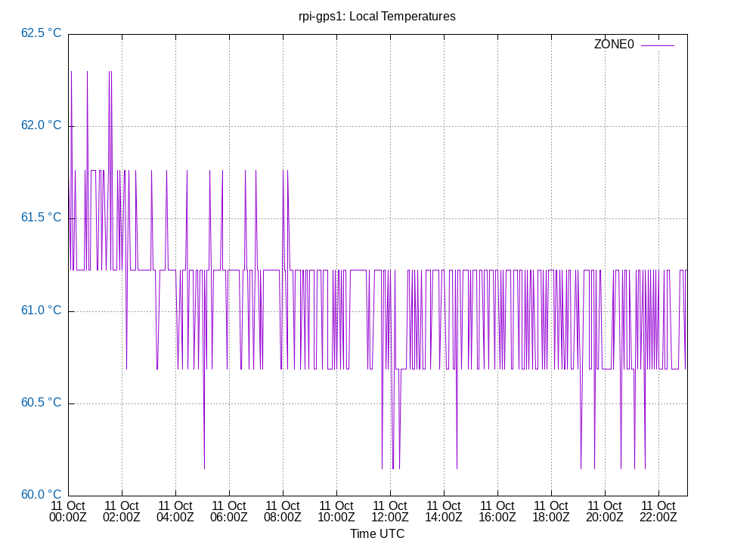Click the '11 Oct 18:00Z' x-axis label
Viewport: 756px width, 544px height.
click(x=551, y=512)
